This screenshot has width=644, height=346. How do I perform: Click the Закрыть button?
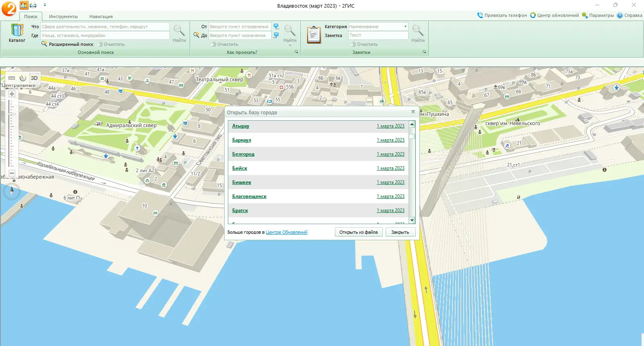tap(400, 232)
